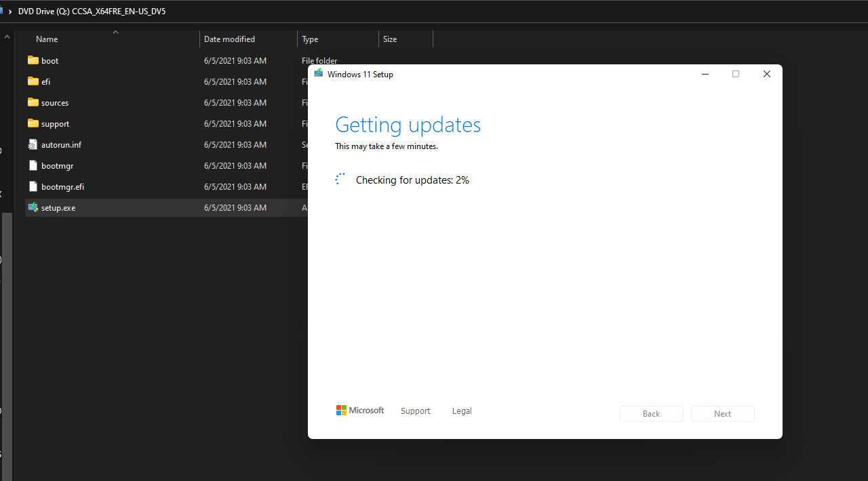Click the sources folder icon
This screenshot has height=481, width=868.
[33, 102]
